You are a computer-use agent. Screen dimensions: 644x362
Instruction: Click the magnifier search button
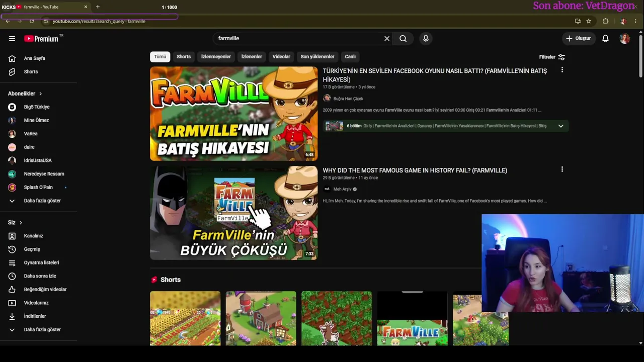[x=403, y=38]
